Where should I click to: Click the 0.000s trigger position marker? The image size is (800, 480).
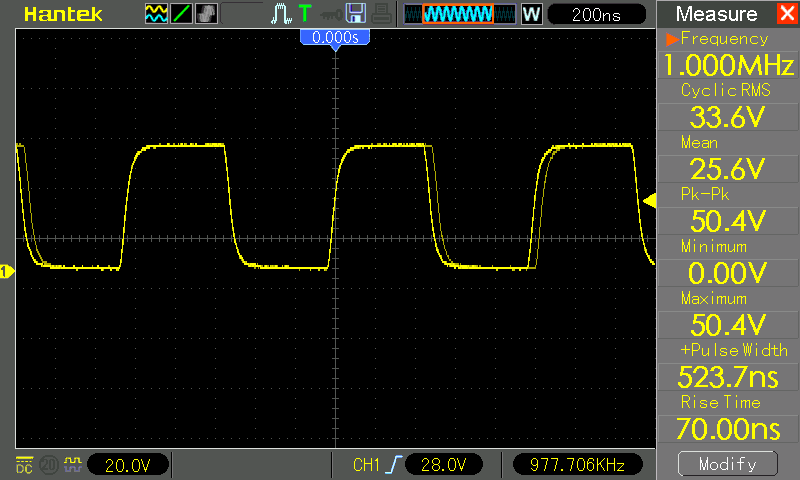point(335,38)
